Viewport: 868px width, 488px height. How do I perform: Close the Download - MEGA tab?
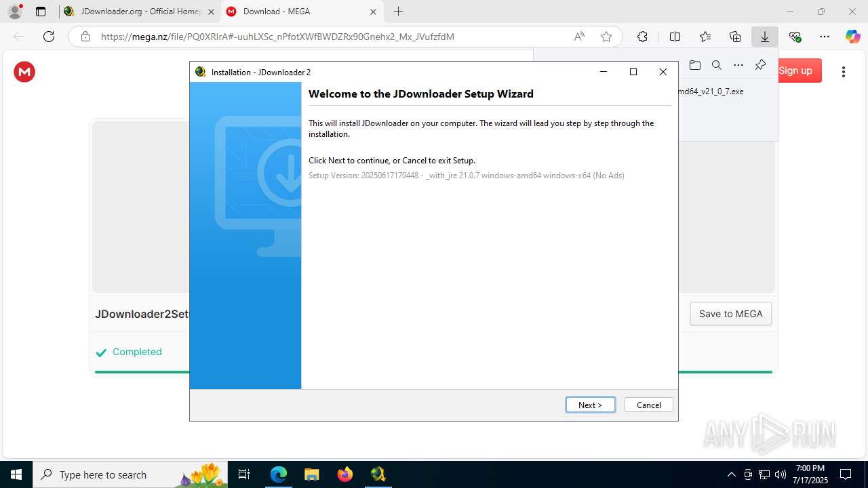(x=373, y=12)
